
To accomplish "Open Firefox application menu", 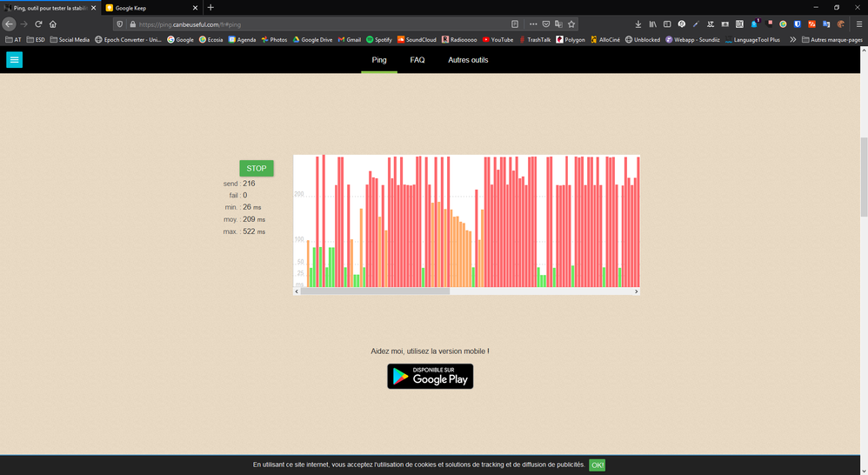I will [857, 24].
